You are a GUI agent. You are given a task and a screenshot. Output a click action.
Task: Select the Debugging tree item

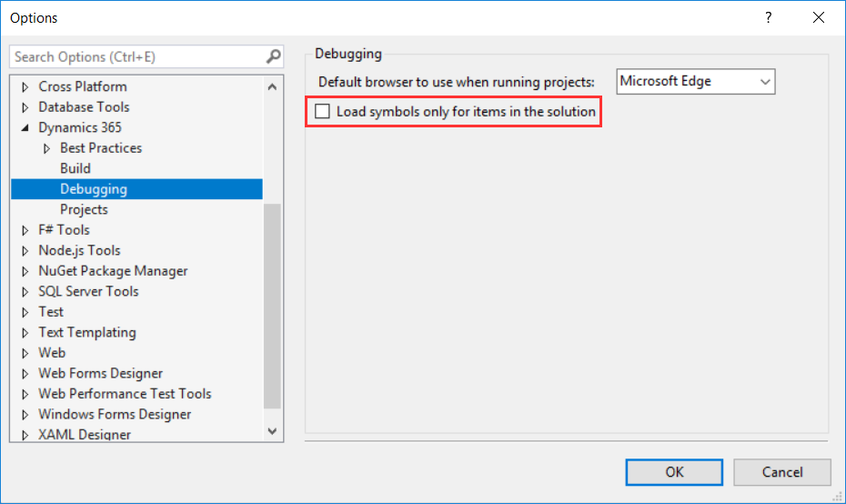[94, 189]
